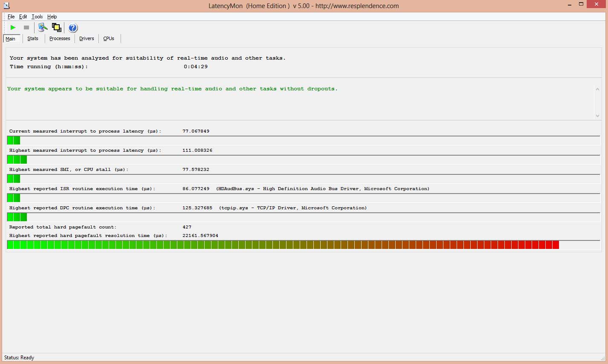Screen dimensions: 608x364
Task: Click the tcpip.sys driver text
Action: [293, 208]
